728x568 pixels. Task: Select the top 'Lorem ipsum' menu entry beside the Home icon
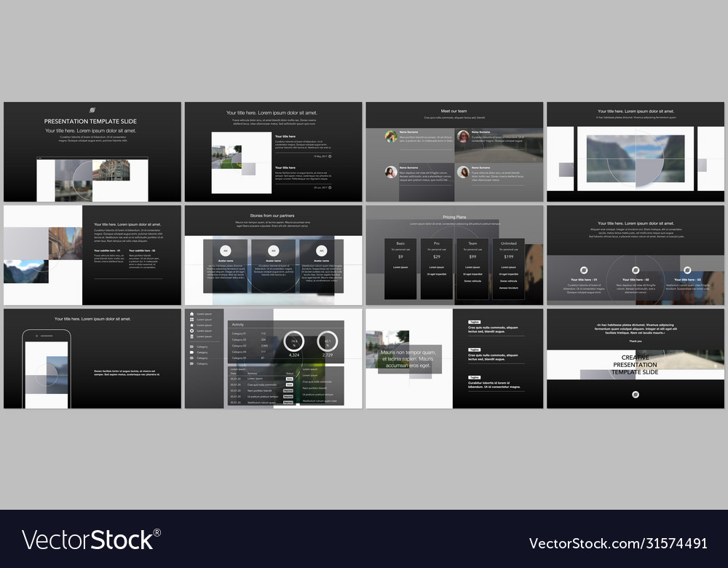(204, 313)
